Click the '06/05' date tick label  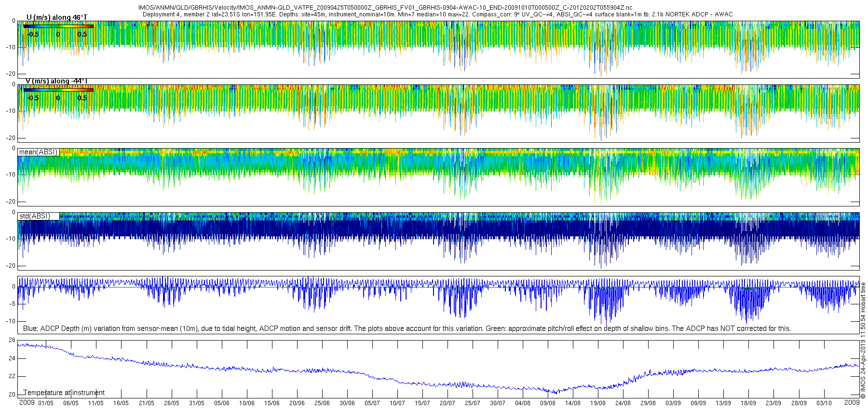click(71, 403)
